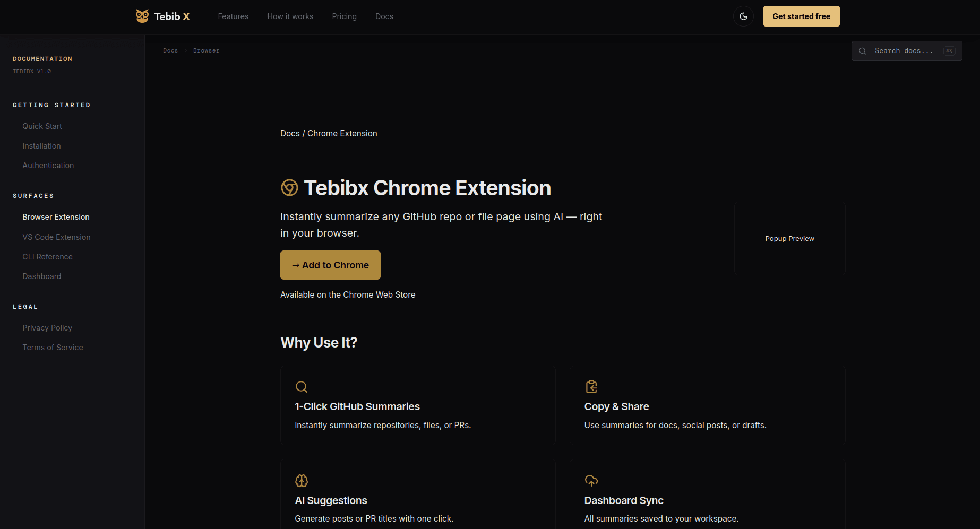Toggle the dark mode moon button

[x=743, y=16]
